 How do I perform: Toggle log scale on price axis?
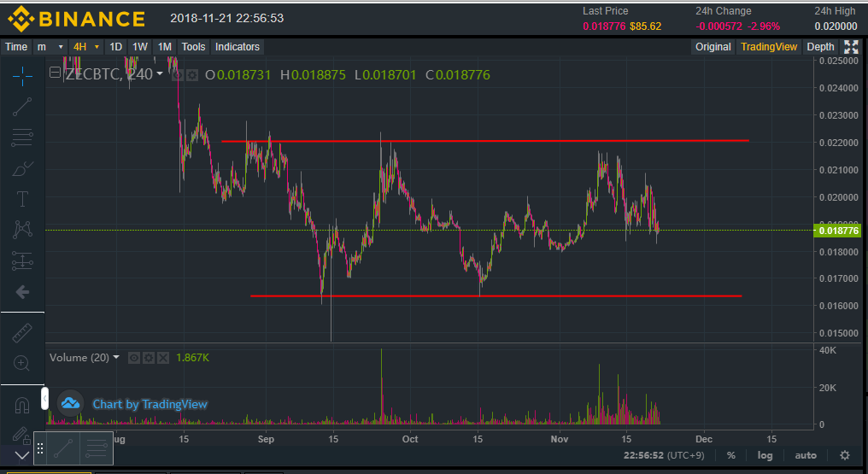765,455
